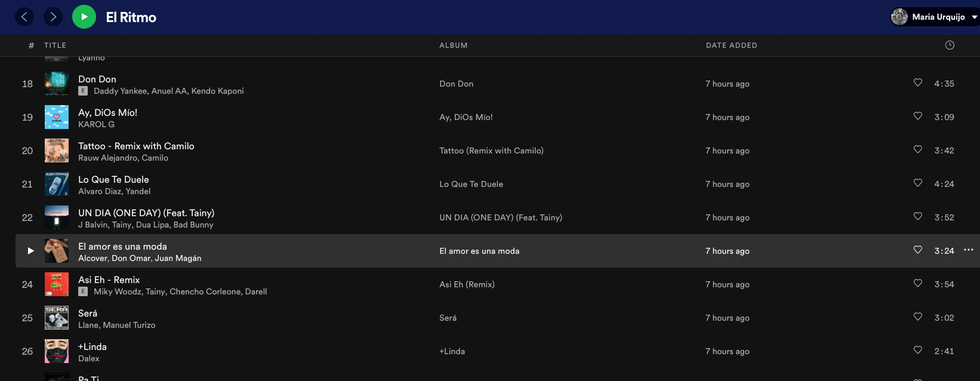The image size is (980, 381).
Task: Sort the playlist by Album column header
Action: click(x=453, y=45)
